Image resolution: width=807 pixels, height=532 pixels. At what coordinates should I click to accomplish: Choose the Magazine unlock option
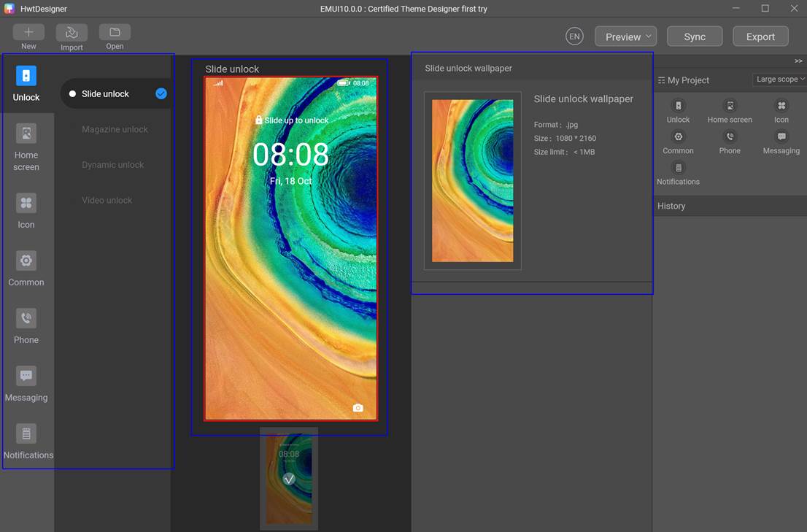click(115, 129)
